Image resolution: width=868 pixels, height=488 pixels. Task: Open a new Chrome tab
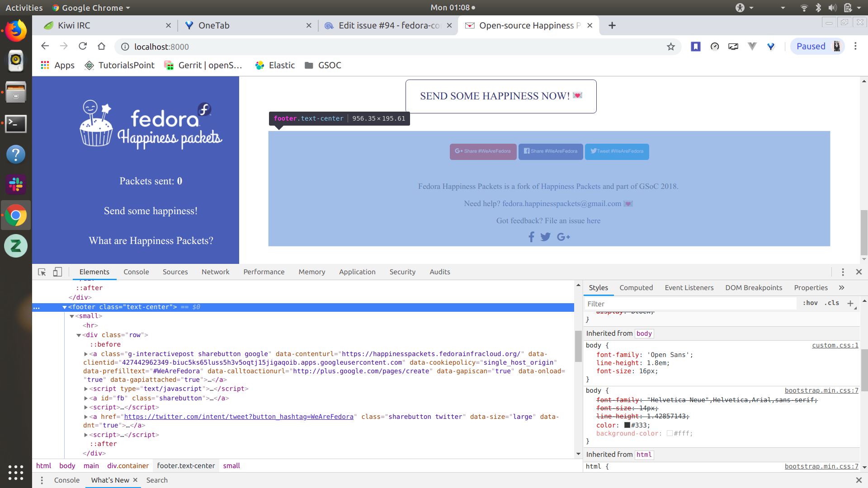point(612,26)
